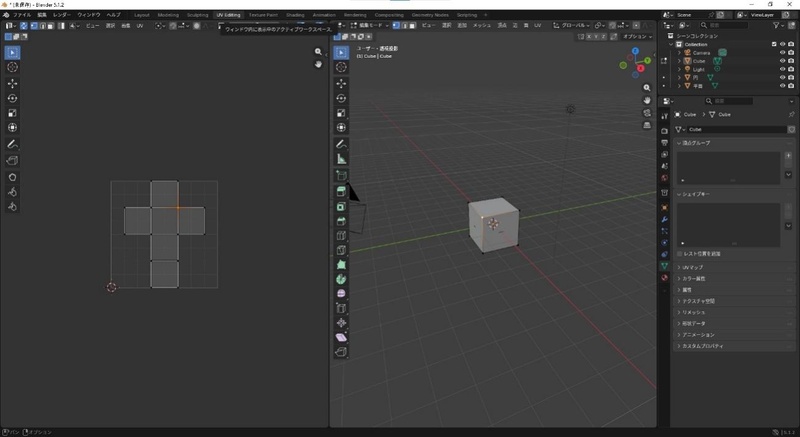Select the UV editor Relax sculpt tool

(12, 192)
